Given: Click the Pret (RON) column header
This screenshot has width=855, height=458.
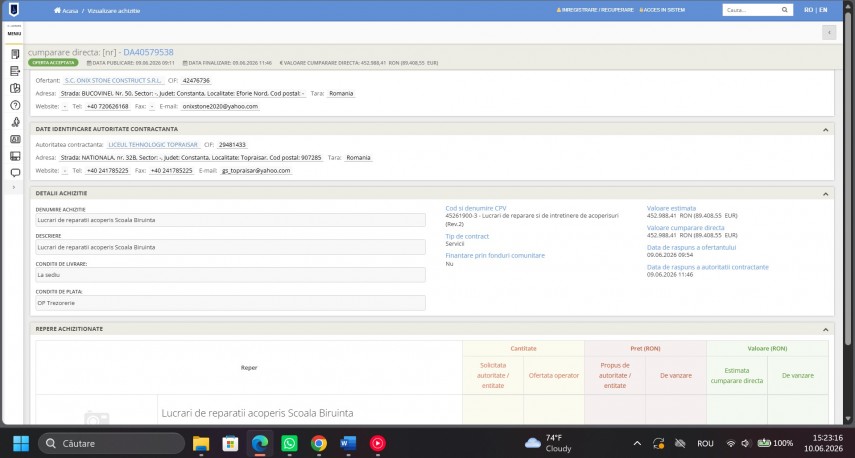Looking at the screenshot, I should point(646,348).
